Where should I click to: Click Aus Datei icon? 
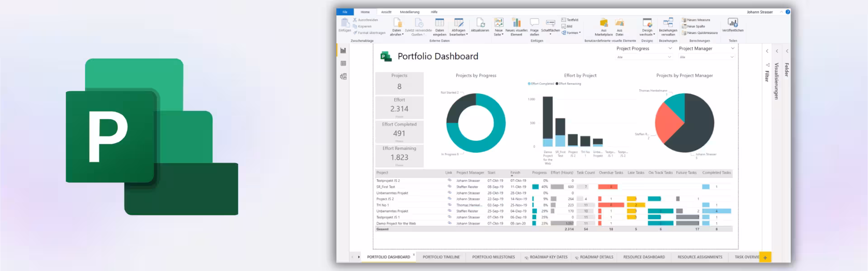(x=619, y=23)
